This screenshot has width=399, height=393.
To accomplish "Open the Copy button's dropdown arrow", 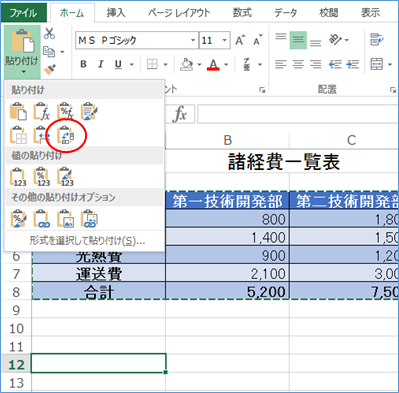I will pos(62,52).
